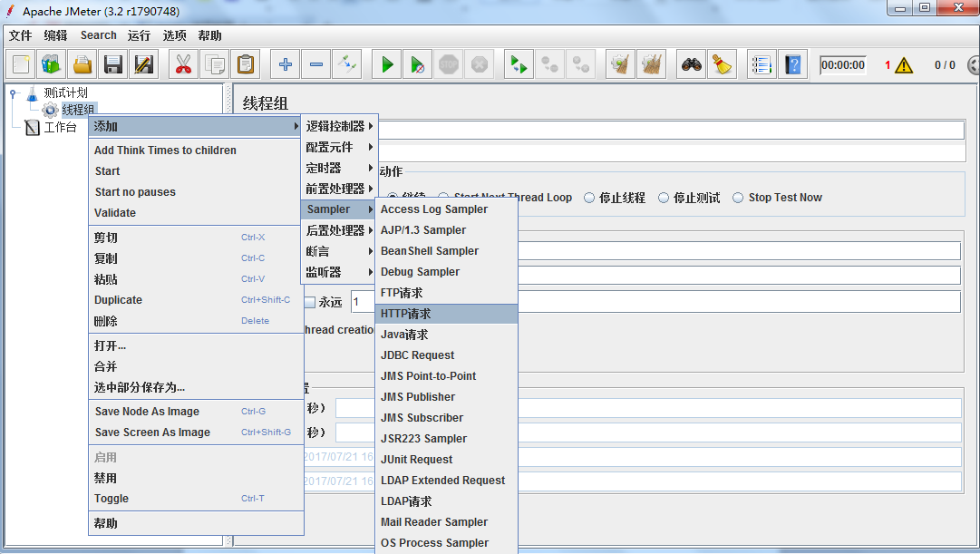Click the grey Stop icon
Viewport: 980px width, 554px height.
[449, 64]
